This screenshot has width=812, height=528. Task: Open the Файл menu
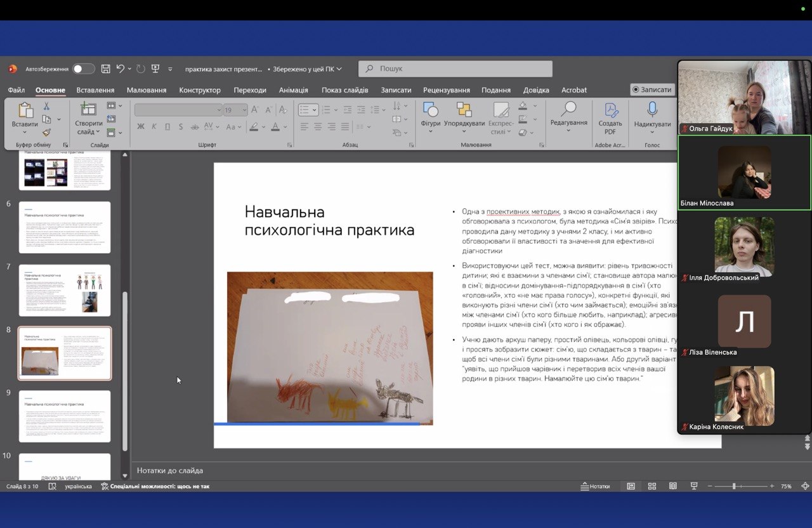[16, 90]
